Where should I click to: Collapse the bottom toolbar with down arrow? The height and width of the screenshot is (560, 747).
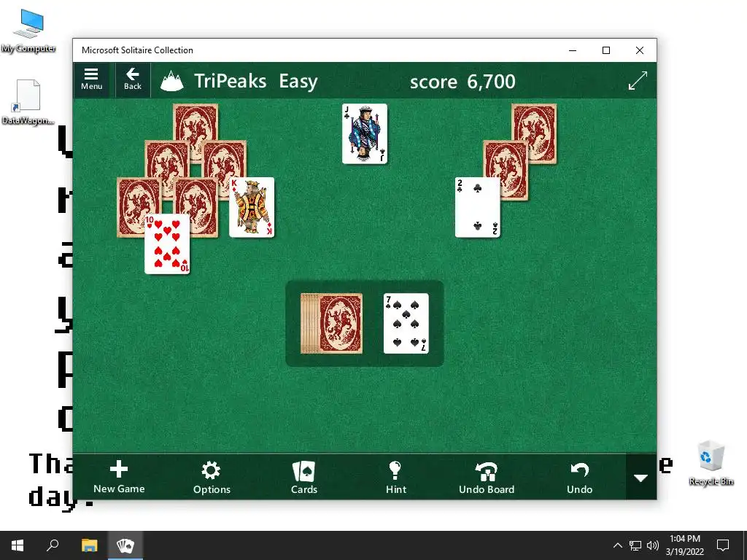point(640,478)
